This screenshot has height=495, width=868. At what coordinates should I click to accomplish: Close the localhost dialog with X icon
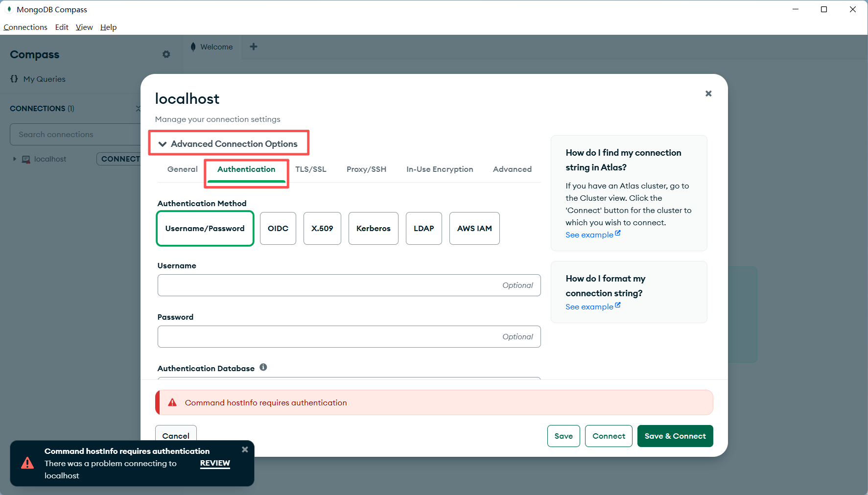(x=708, y=94)
